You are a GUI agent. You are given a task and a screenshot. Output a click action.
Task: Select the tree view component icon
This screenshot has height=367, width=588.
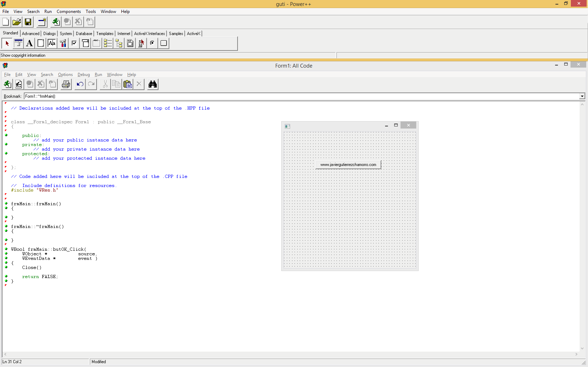tap(119, 43)
